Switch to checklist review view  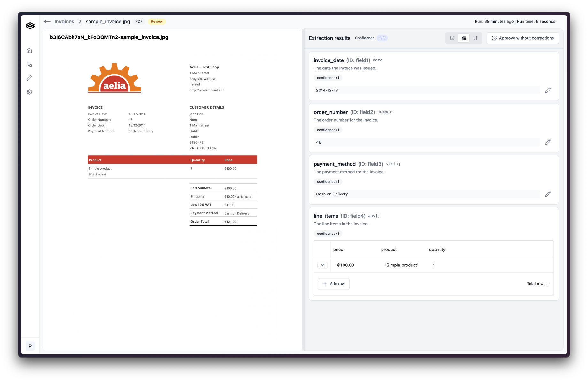click(x=452, y=38)
